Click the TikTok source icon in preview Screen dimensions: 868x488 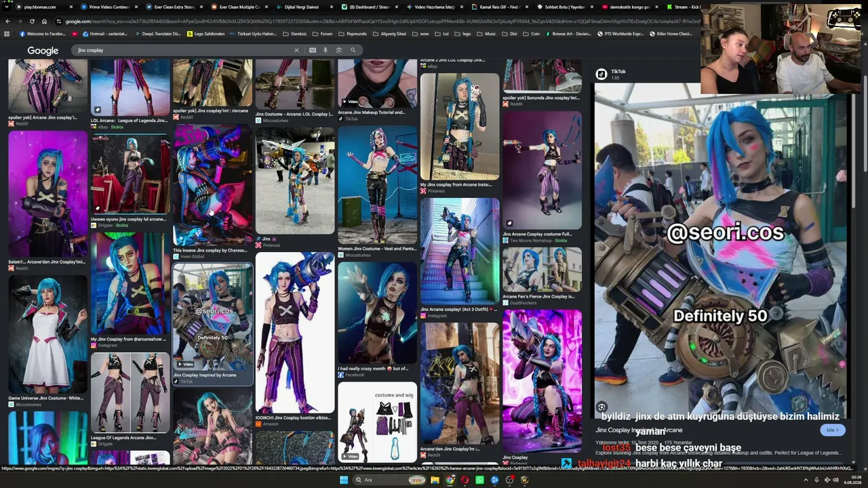[601, 74]
